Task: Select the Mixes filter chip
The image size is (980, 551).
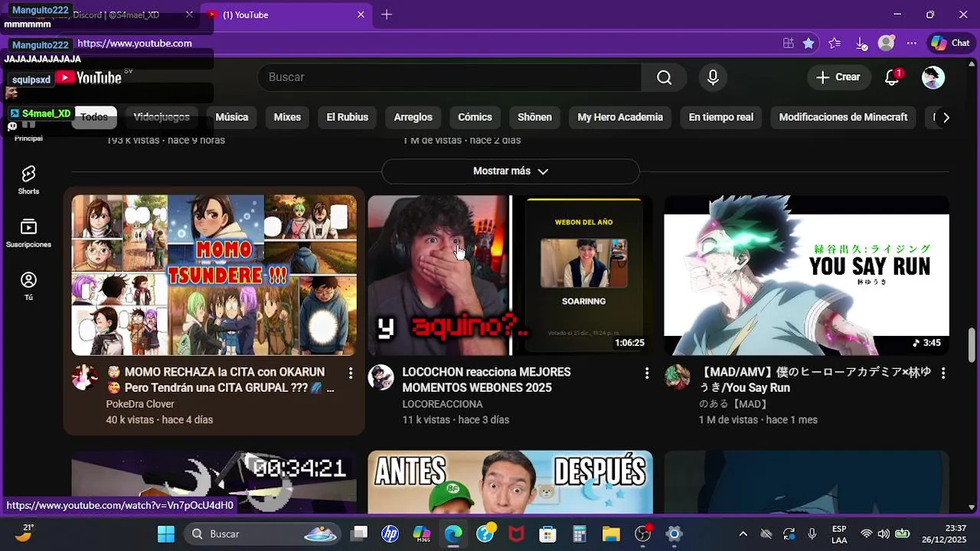Action: [287, 117]
